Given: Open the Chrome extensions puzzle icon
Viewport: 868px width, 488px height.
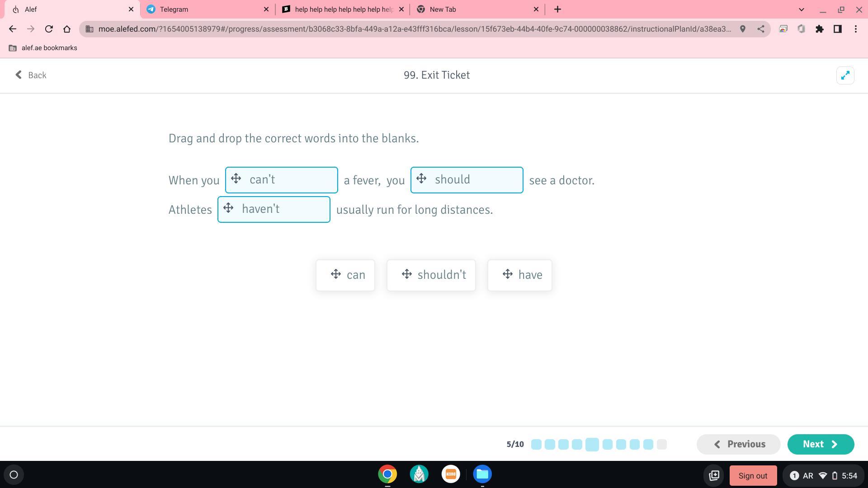Looking at the screenshot, I should tap(819, 29).
